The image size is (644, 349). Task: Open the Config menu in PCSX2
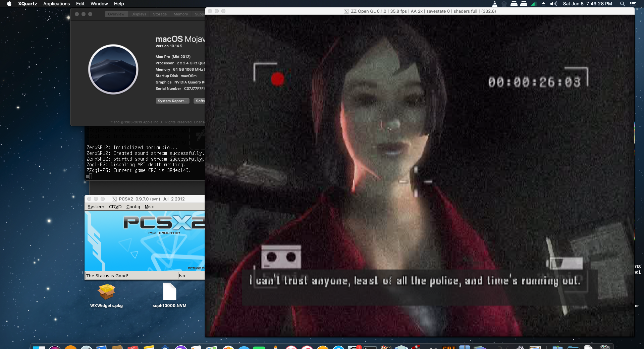tap(133, 207)
